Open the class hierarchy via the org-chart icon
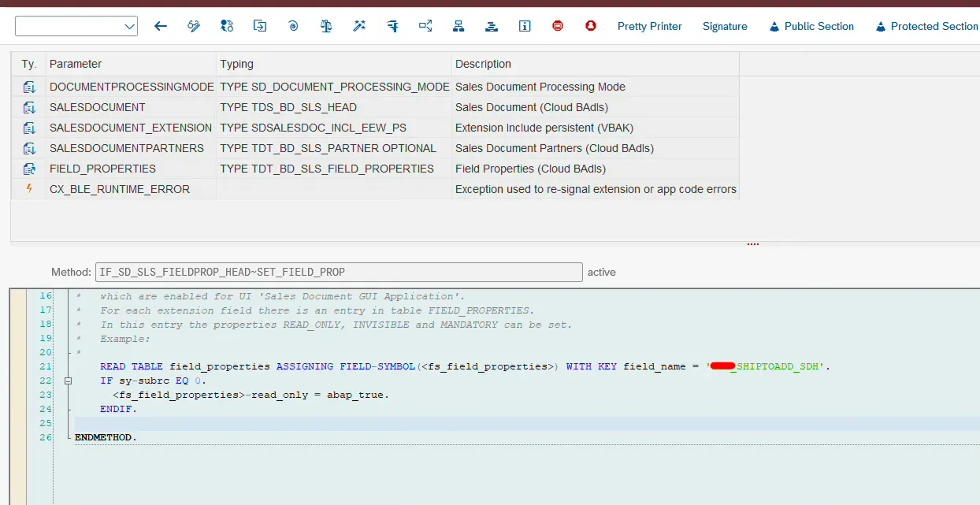 pos(458,26)
